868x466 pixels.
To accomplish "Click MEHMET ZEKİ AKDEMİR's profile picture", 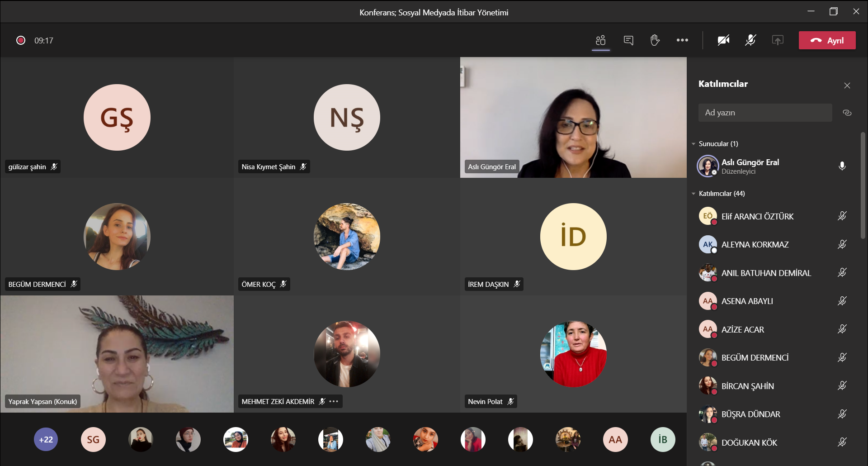I will point(347,354).
